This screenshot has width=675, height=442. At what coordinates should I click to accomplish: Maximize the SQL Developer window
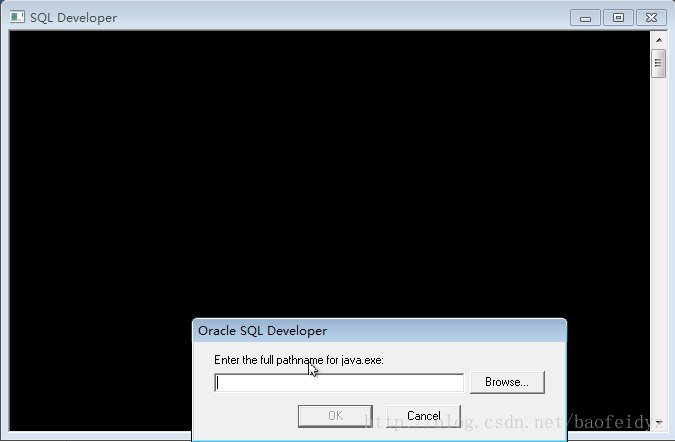pyautogui.click(x=618, y=18)
